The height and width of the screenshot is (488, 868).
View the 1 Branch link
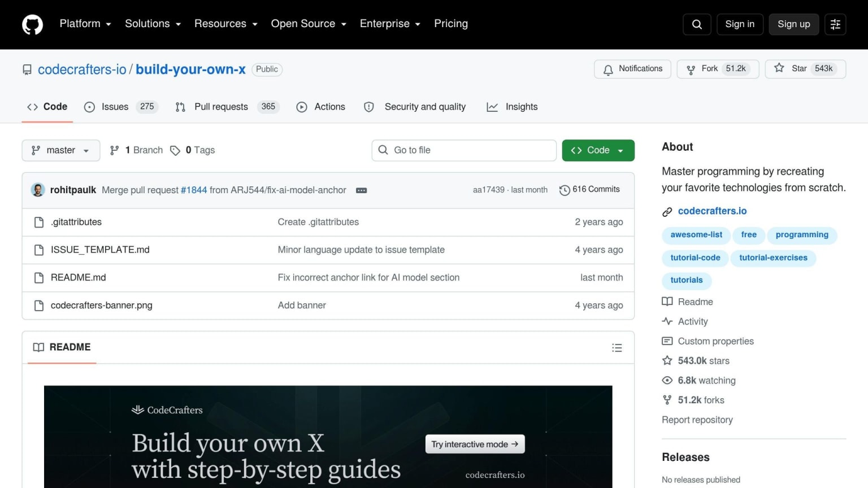(x=137, y=150)
